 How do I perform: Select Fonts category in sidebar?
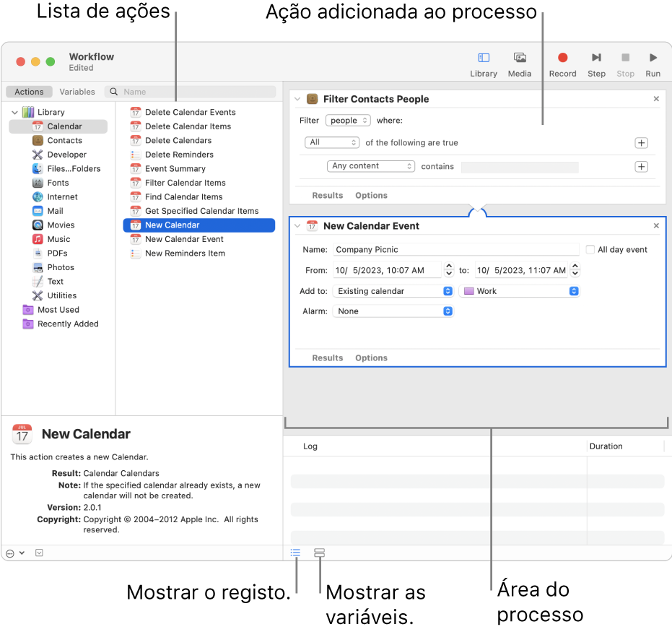51,183
